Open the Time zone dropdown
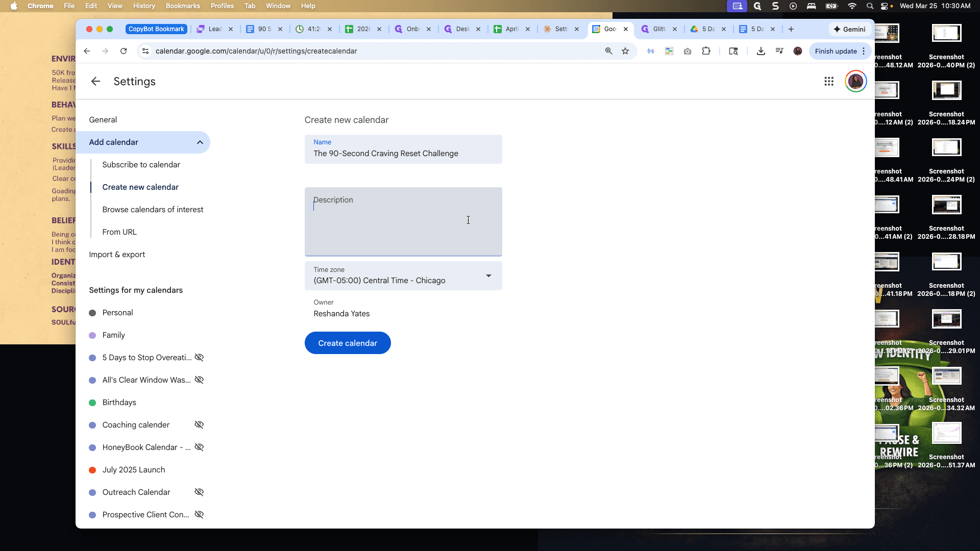The image size is (980, 551). pyautogui.click(x=403, y=276)
